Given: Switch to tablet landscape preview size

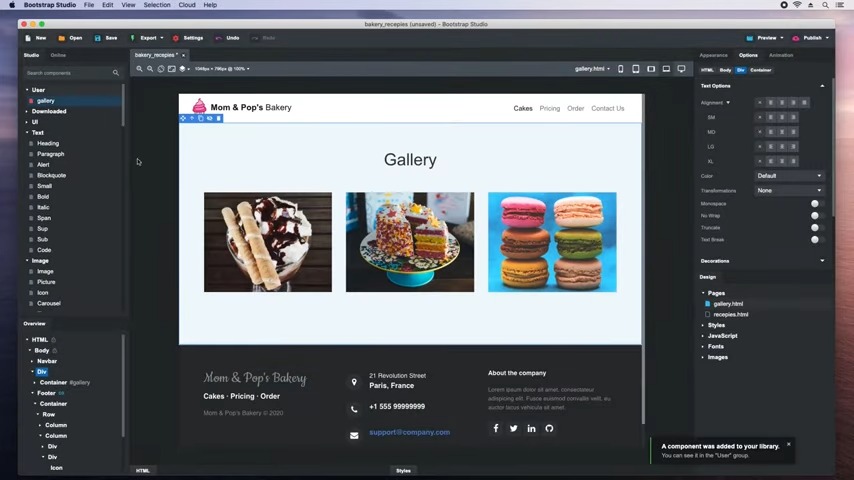Looking at the screenshot, I should tap(651, 69).
